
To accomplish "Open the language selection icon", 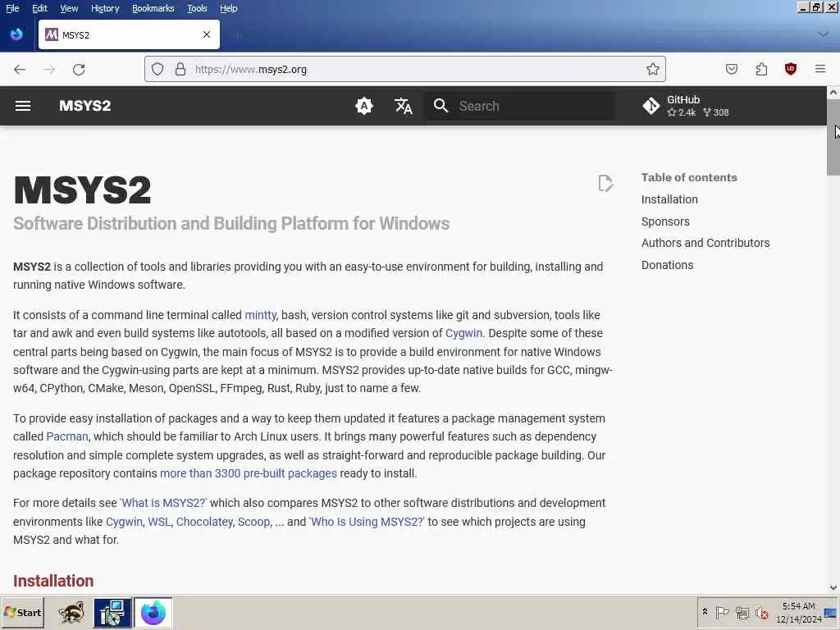I will coord(403,106).
